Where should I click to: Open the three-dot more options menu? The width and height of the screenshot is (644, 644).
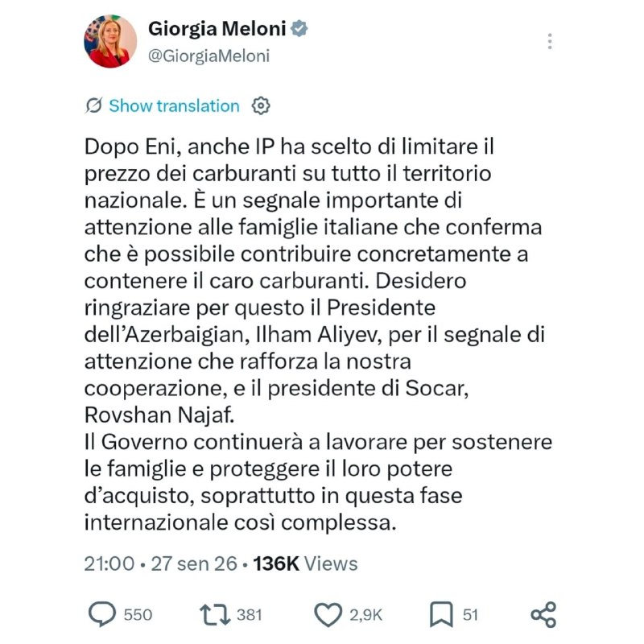(550, 42)
